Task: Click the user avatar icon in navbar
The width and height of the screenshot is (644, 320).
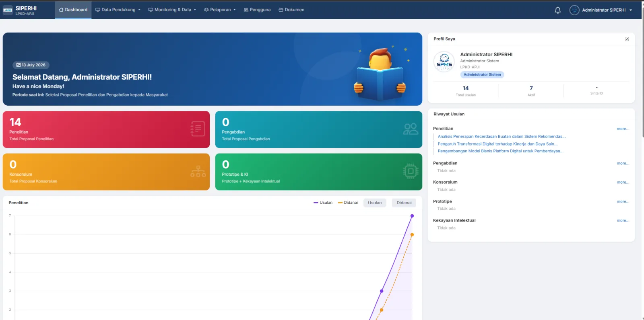Action: tap(574, 10)
